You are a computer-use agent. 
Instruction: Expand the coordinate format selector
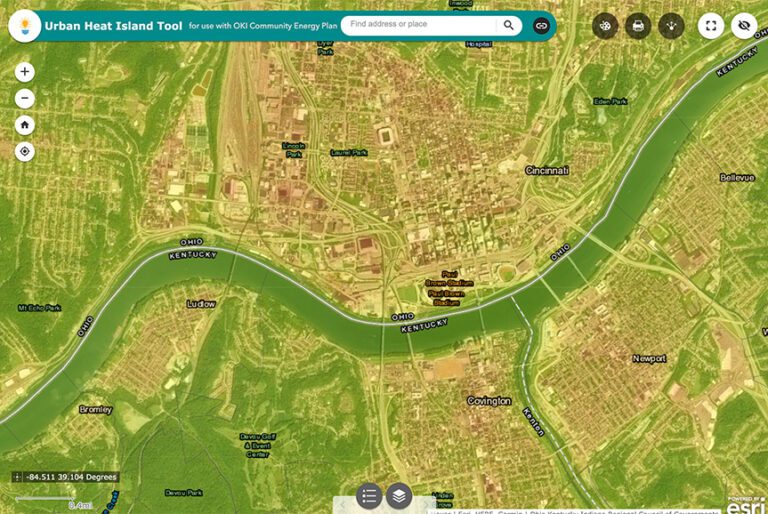click(17, 477)
